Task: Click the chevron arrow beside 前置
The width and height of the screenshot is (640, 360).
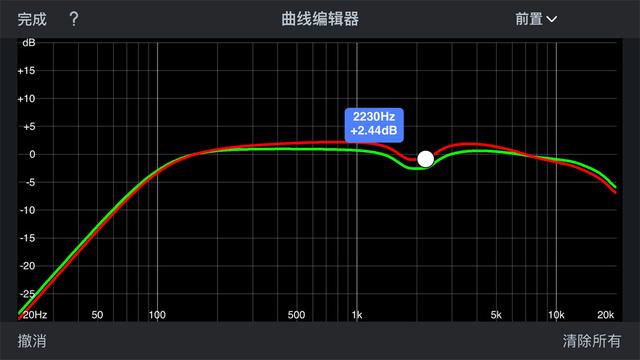Action: tap(551, 19)
